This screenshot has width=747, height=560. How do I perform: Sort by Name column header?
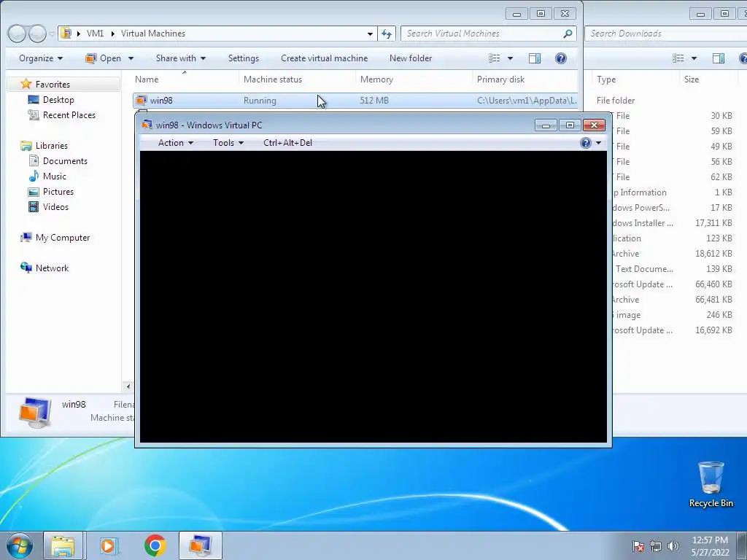pyautogui.click(x=184, y=79)
